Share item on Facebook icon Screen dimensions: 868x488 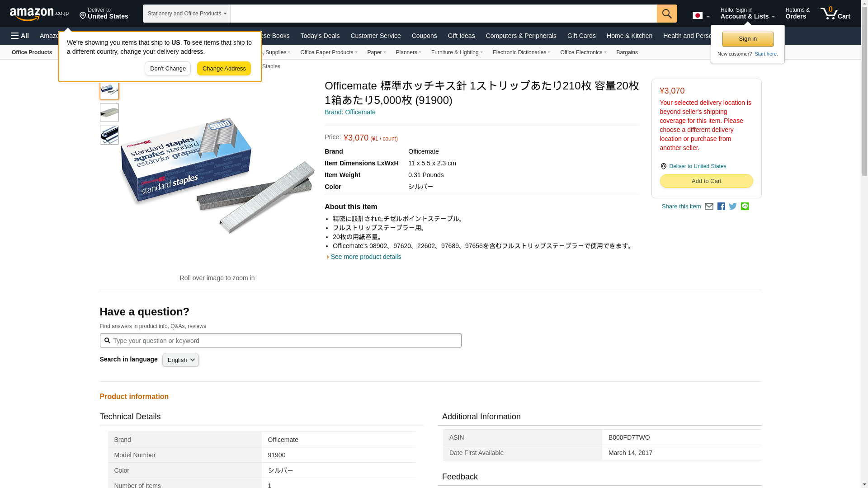pyautogui.click(x=721, y=206)
